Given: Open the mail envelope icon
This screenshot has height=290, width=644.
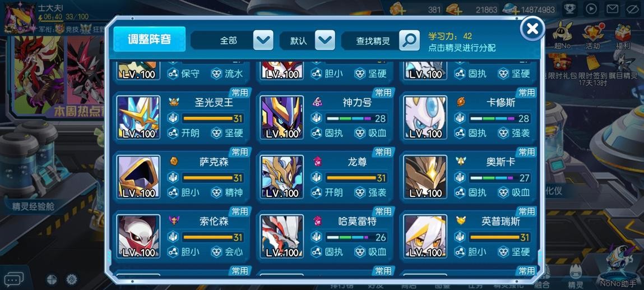Looking at the screenshot, I should pos(613,9).
